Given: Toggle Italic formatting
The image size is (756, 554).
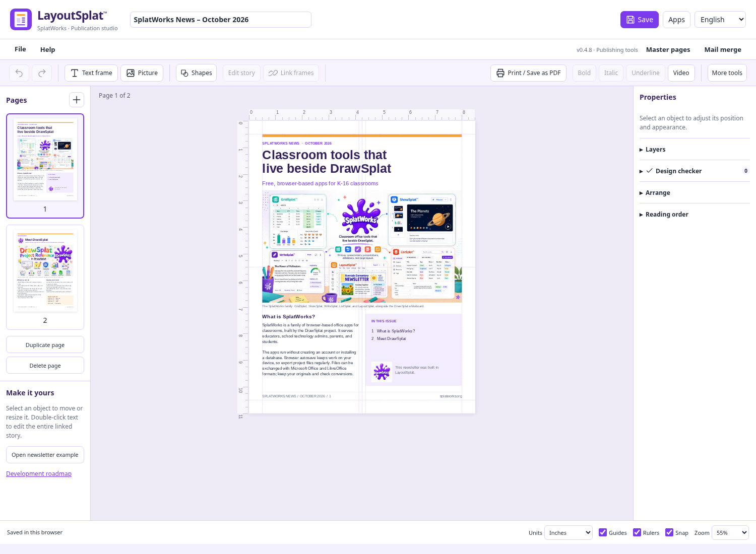Looking at the screenshot, I should (611, 73).
